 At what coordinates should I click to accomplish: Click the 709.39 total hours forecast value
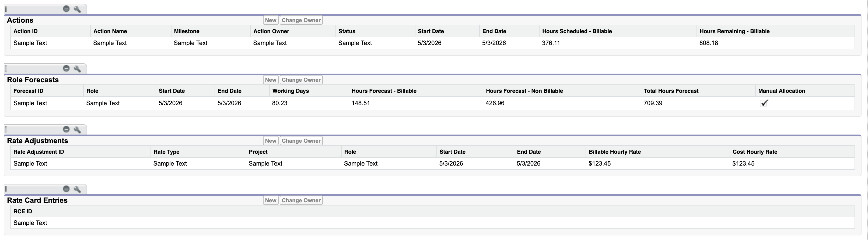coord(653,103)
